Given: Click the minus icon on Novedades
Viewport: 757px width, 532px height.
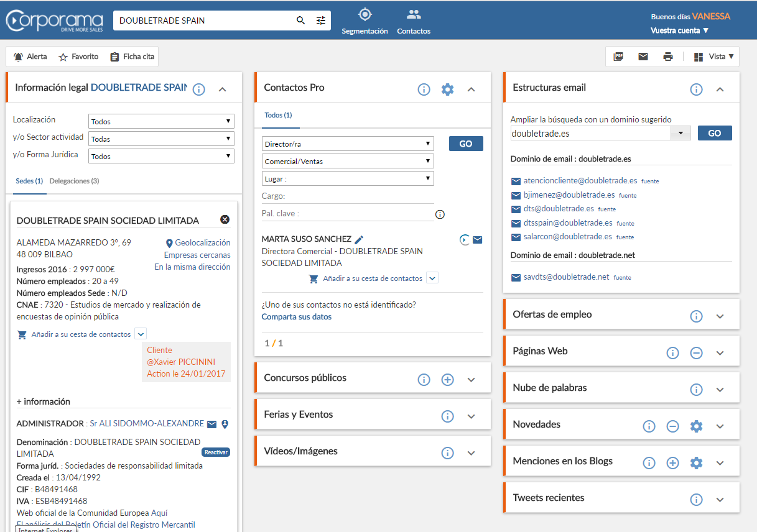Looking at the screenshot, I should tap(672, 426).
